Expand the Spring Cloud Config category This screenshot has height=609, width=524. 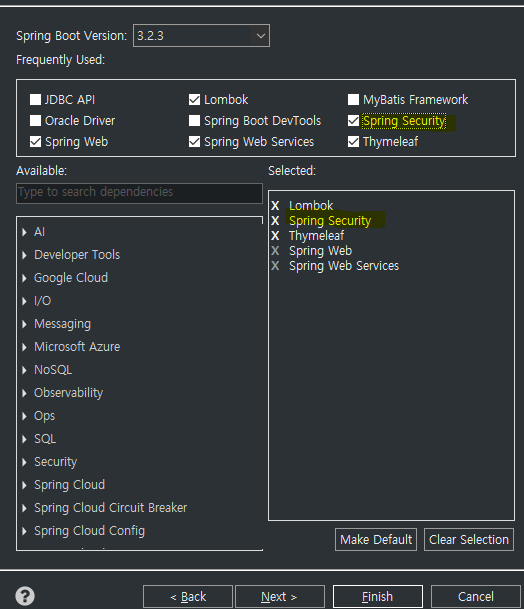tap(24, 531)
